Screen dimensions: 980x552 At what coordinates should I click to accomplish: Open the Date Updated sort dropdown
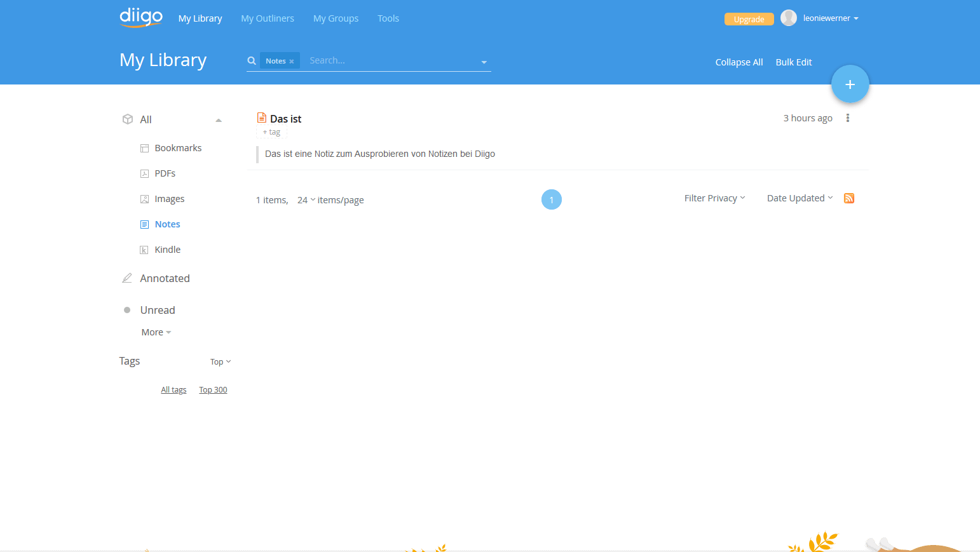[800, 198]
